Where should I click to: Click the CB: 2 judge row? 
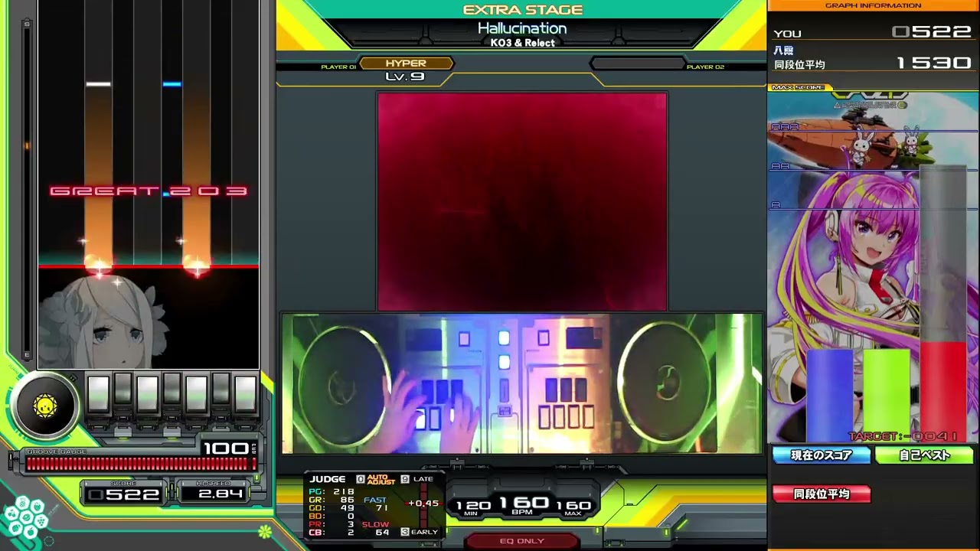point(332,533)
